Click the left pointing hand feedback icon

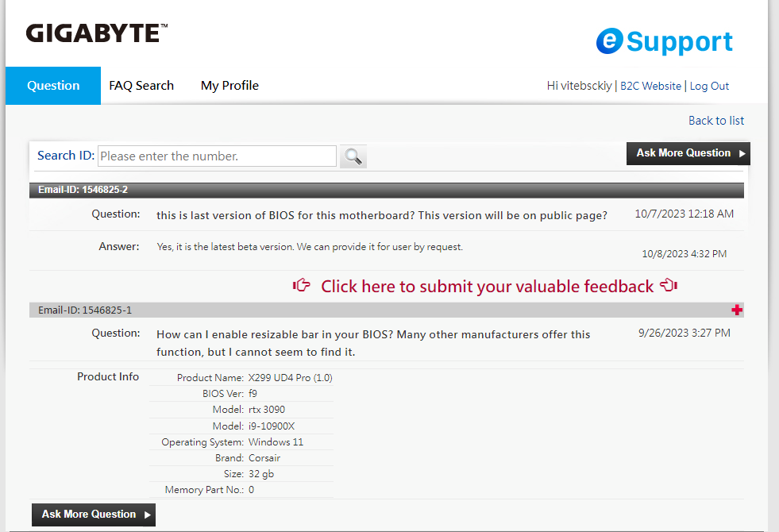coord(302,286)
